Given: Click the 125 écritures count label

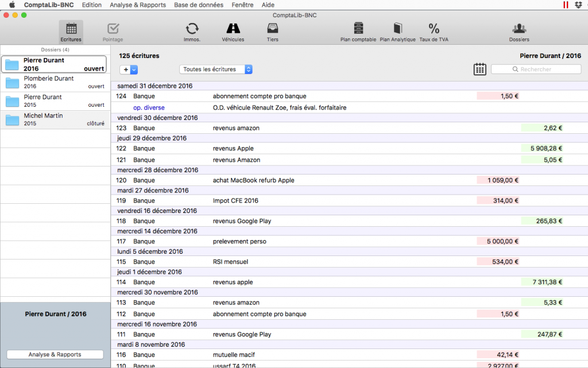Looking at the screenshot, I should pos(139,56).
